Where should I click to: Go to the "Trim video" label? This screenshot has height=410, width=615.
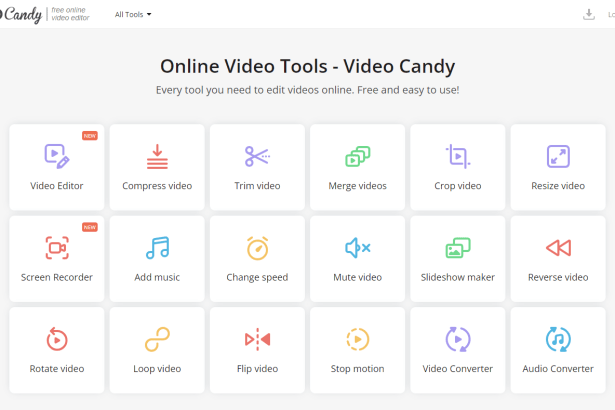[x=257, y=186]
